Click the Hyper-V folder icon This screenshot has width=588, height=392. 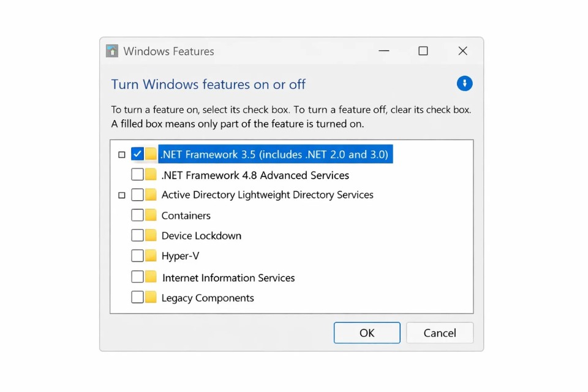coord(149,255)
